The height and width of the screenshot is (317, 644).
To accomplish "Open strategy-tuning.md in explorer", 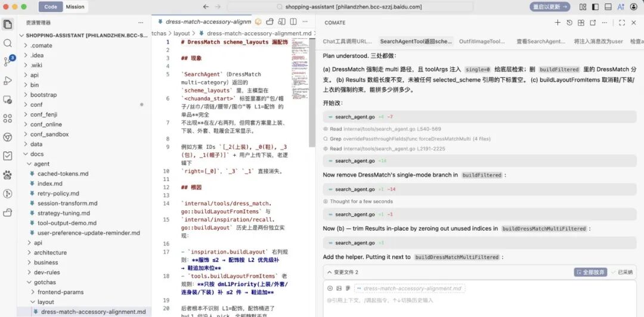I will coord(64,213).
